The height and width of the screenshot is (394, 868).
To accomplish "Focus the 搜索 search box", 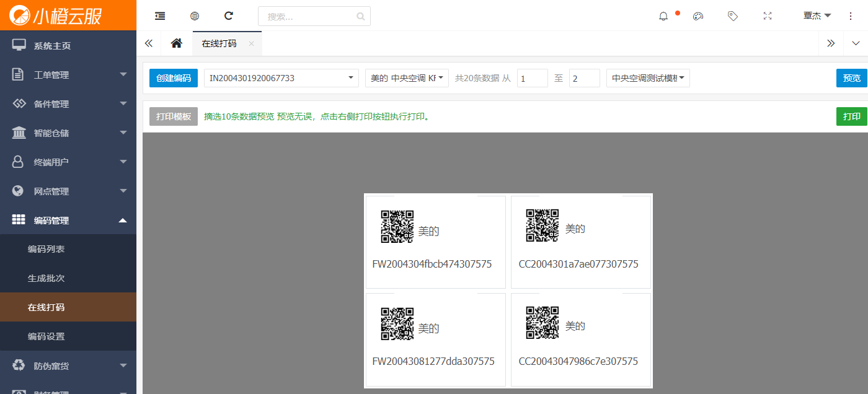I will coord(314,16).
